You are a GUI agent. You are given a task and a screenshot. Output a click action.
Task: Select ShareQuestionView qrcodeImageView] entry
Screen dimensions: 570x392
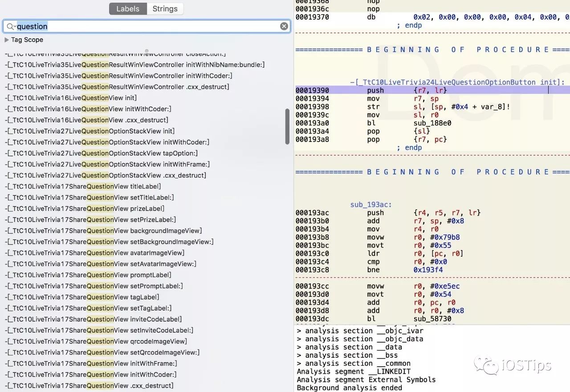[x=96, y=341]
